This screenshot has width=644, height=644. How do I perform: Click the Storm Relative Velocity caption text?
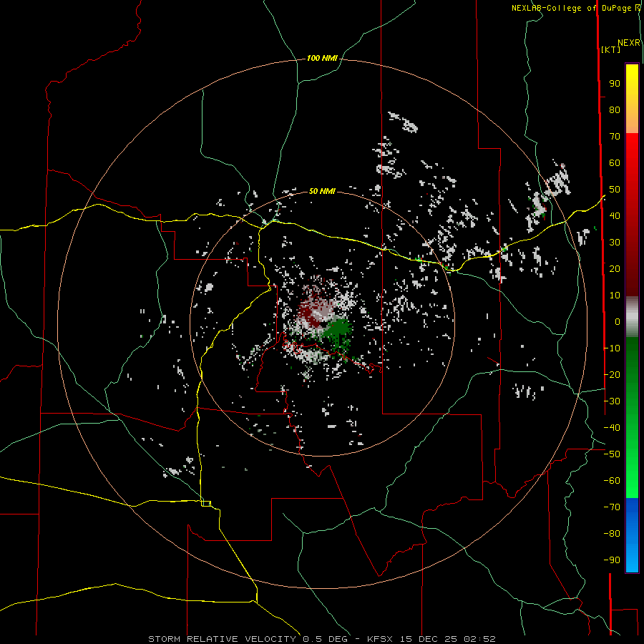pyautogui.click(x=321, y=639)
